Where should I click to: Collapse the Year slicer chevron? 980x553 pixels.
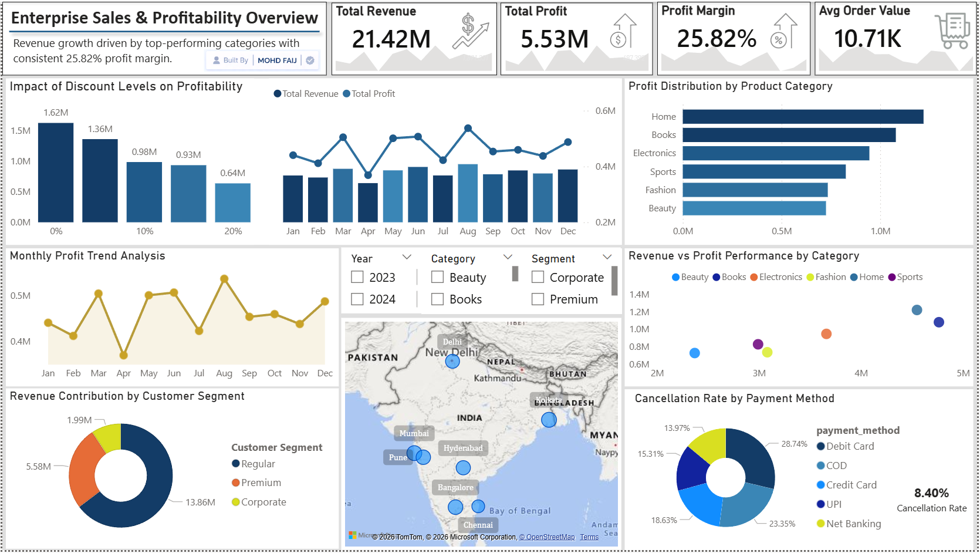tap(407, 257)
